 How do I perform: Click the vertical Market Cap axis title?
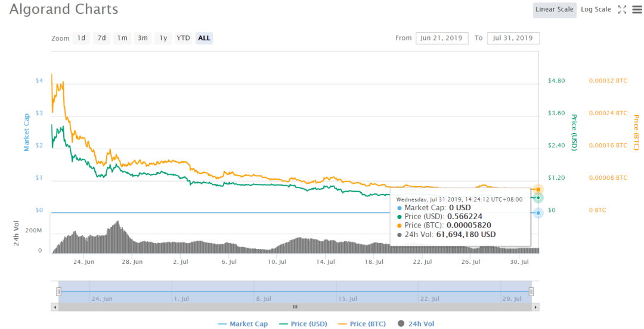(26, 133)
